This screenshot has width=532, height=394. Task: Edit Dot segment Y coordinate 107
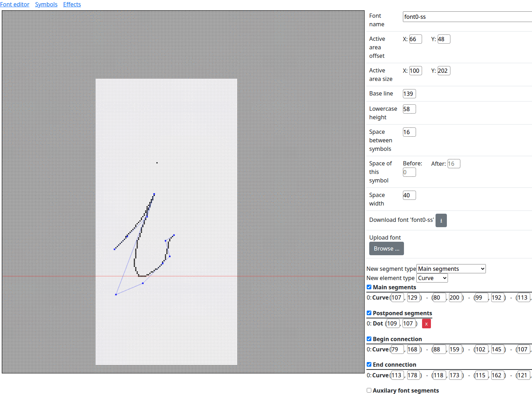pos(409,323)
